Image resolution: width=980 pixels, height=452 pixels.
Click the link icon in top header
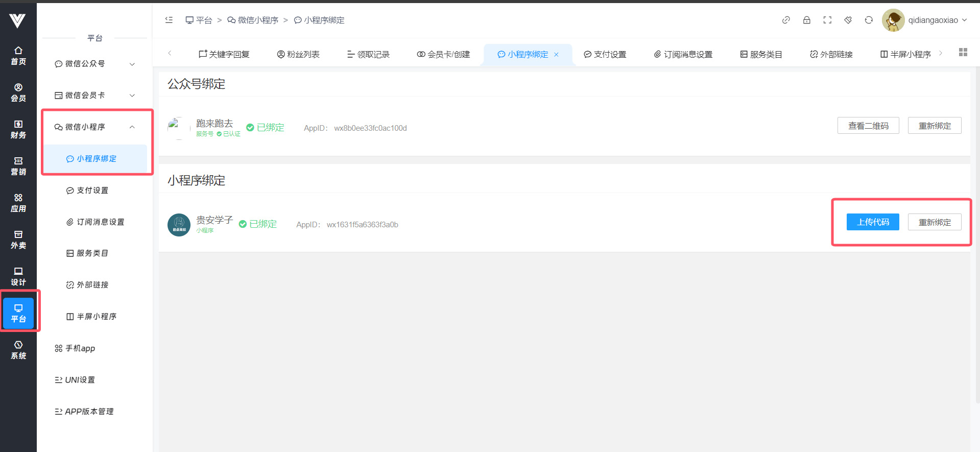tap(786, 20)
